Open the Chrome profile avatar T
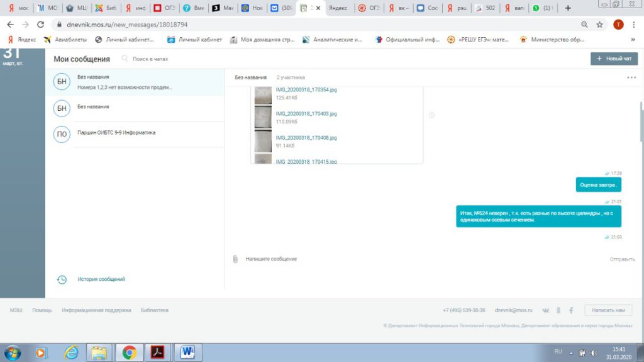The width and height of the screenshot is (644, 362). tap(618, 25)
